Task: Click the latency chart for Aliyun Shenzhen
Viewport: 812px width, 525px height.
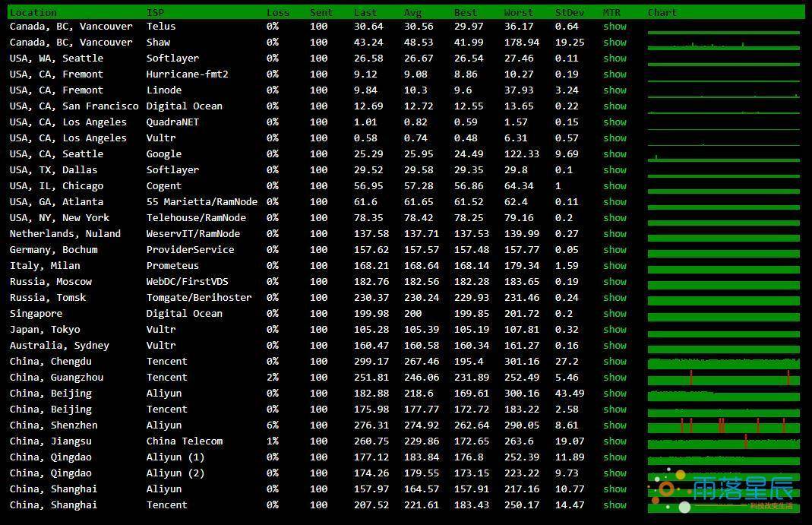Action: pos(723,425)
